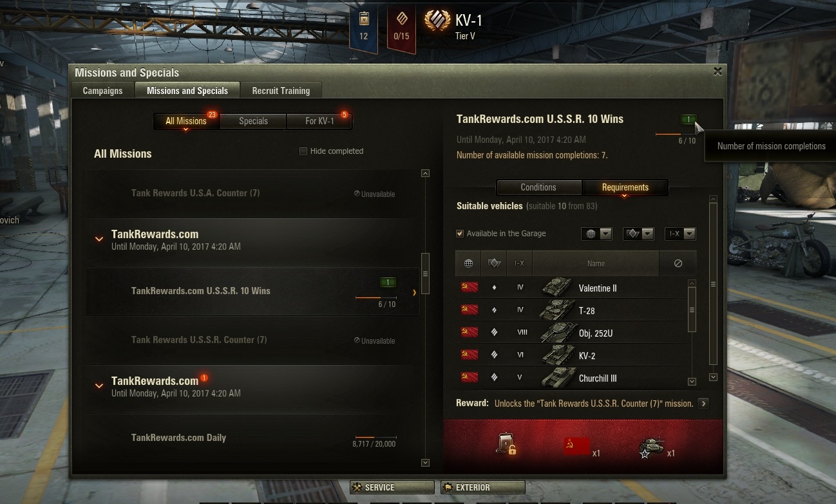The height and width of the screenshot is (504, 836).
Task: Uncheck Available in the Garage
Action: coord(460,234)
